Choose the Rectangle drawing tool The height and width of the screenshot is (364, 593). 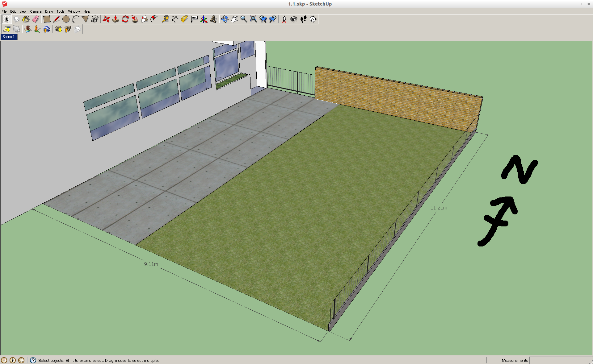(x=47, y=19)
